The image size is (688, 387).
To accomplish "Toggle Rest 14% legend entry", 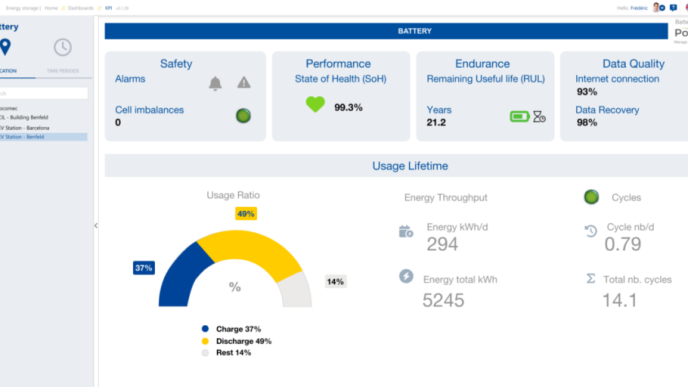I will point(226,353).
